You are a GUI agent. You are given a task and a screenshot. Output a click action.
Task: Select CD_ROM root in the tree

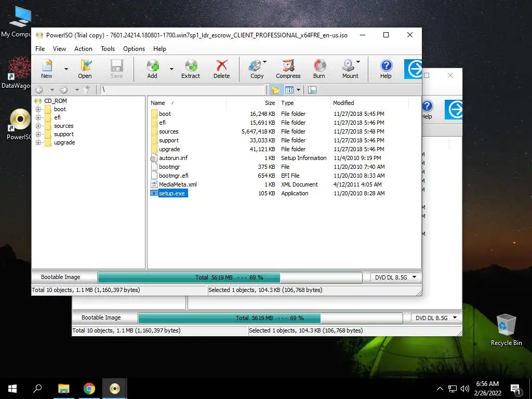(x=55, y=101)
